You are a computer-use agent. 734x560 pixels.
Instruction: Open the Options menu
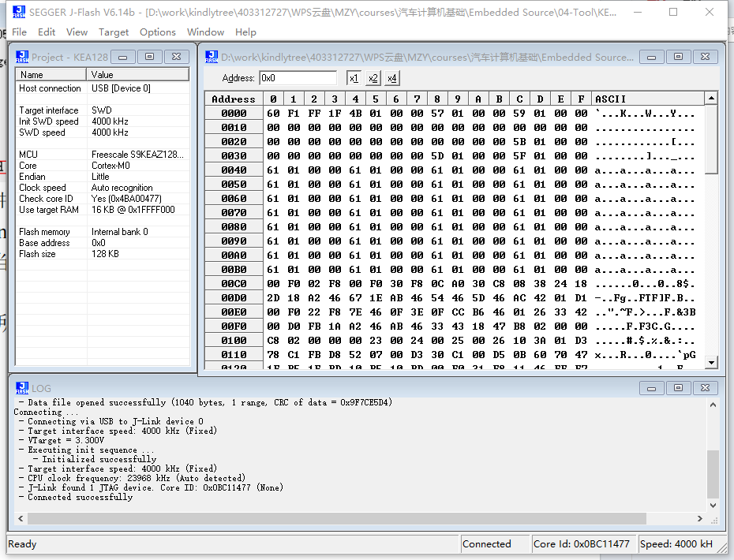coord(158,32)
